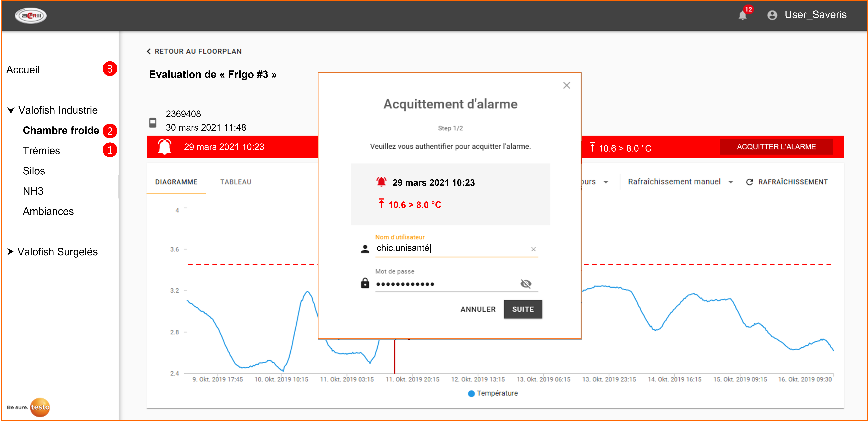Viewport: 868px width, 421px height.
Task: Select Ambiances in the sidebar
Action: pyautogui.click(x=48, y=211)
